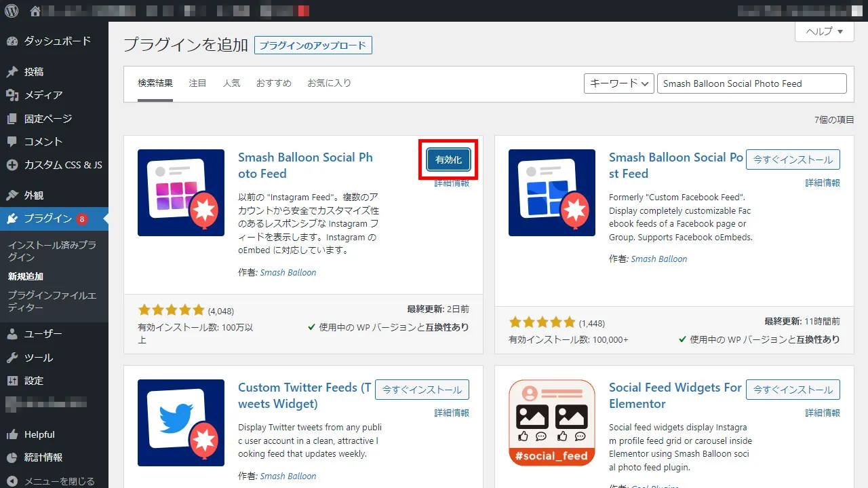Click the Custom Twitter Feeds plugin icon
The height and width of the screenshot is (488, 868).
coord(180,423)
